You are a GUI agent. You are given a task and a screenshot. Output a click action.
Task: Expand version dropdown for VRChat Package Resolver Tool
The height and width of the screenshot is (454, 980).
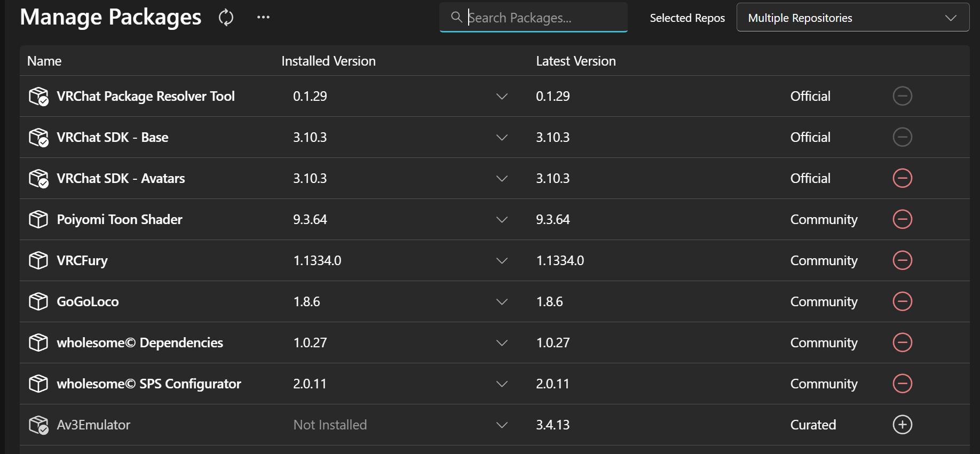pos(502,97)
